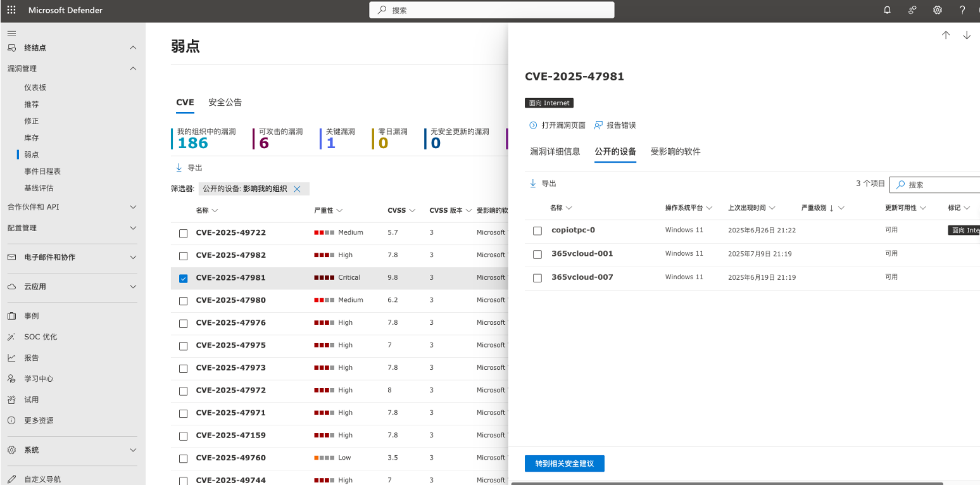Select the copiotpc-0 device checkbox

(x=537, y=231)
